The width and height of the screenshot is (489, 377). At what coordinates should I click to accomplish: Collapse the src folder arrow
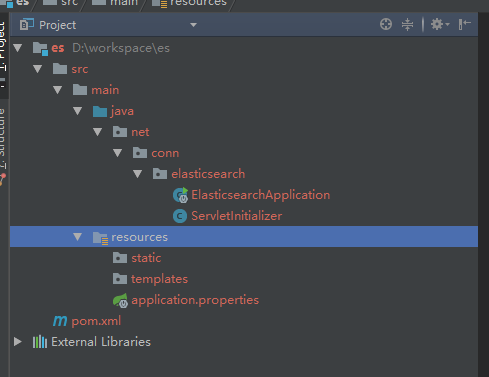(x=38, y=69)
